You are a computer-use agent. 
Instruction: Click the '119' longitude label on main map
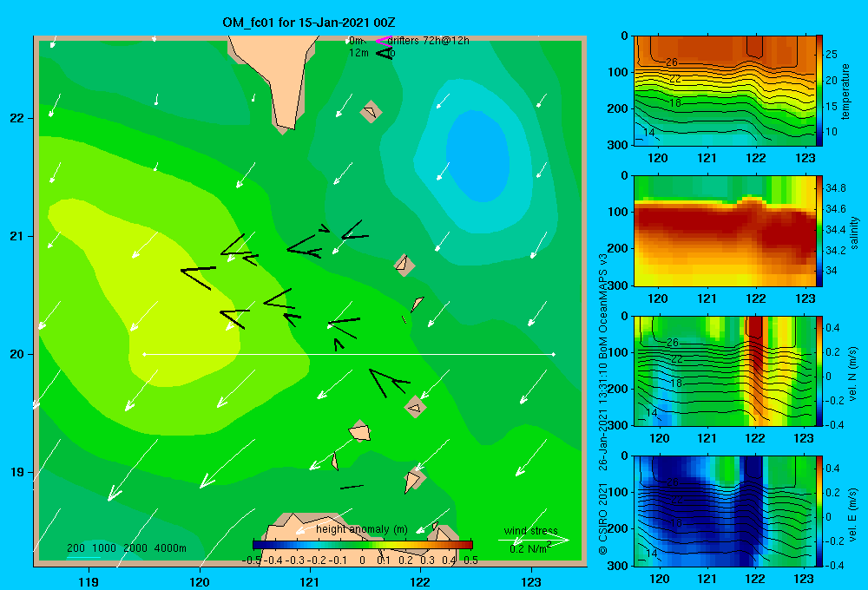point(89,582)
